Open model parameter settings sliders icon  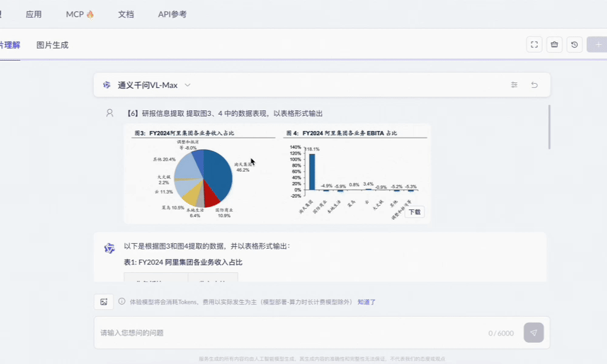point(514,85)
